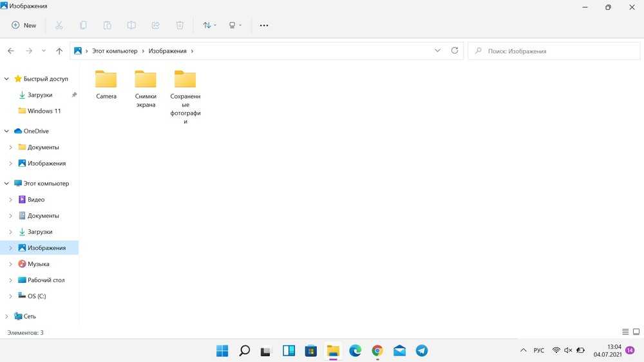Screen dimensions: 644x362
Task: Switch to details list view in status bar
Action: 625,332
